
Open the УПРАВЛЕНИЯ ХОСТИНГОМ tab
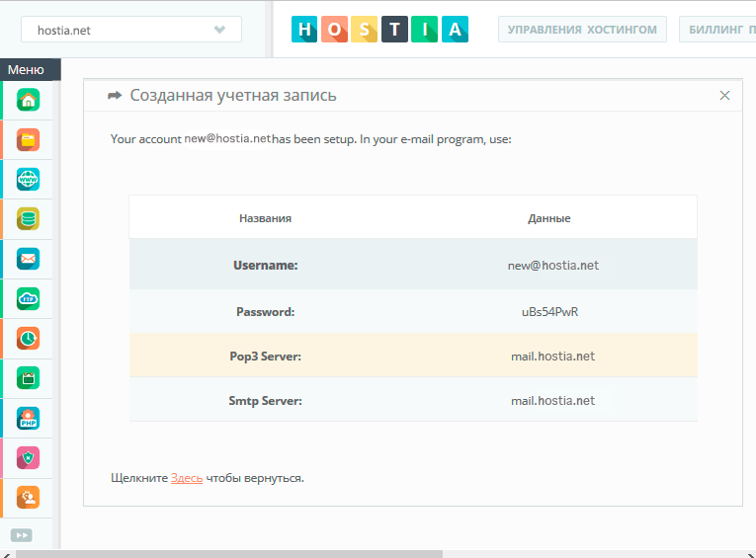pyautogui.click(x=582, y=30)
